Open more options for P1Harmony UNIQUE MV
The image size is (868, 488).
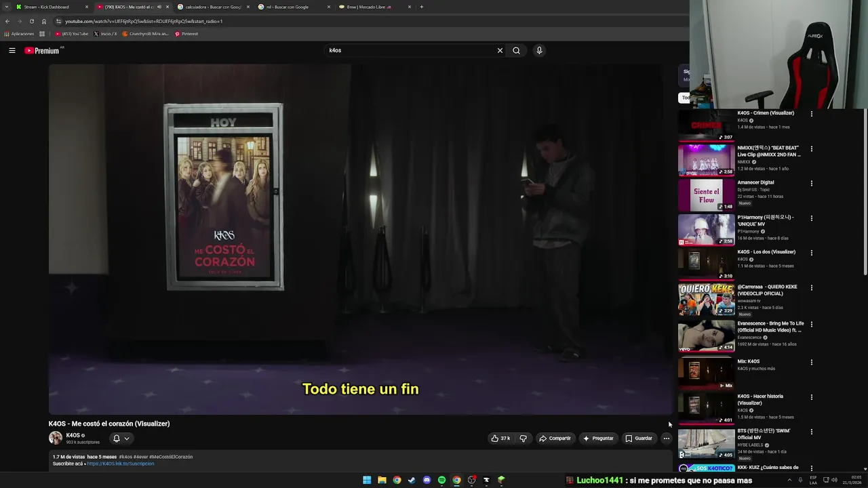pyautogui.click(x=811, y=218)
